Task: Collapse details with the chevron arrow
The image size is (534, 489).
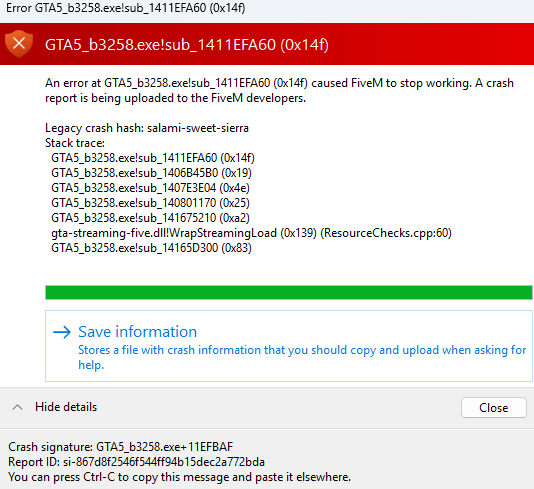Action: point(17,407)
